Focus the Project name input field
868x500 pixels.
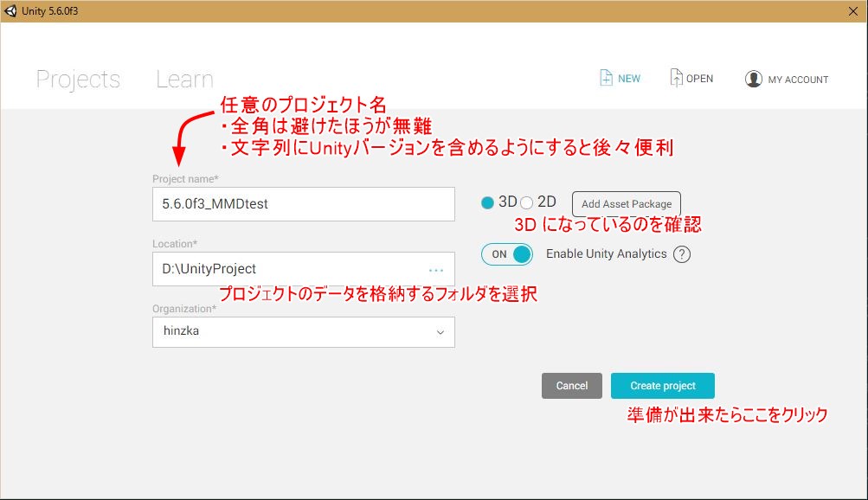tap(304, 204)
